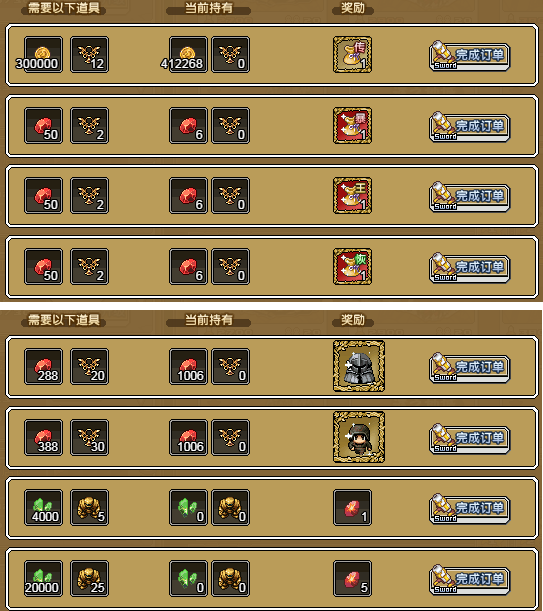Viewport: 543px width, 611px height.
Task: Click the 5 red gem reward icon
Action: pos(352,579)
